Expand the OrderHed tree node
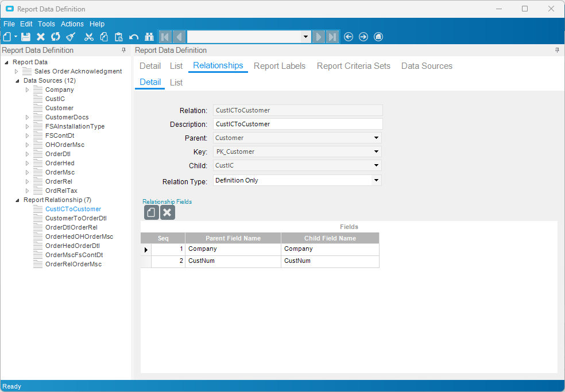The width and height of the screenshot is (565, 392). click(27, 163)
